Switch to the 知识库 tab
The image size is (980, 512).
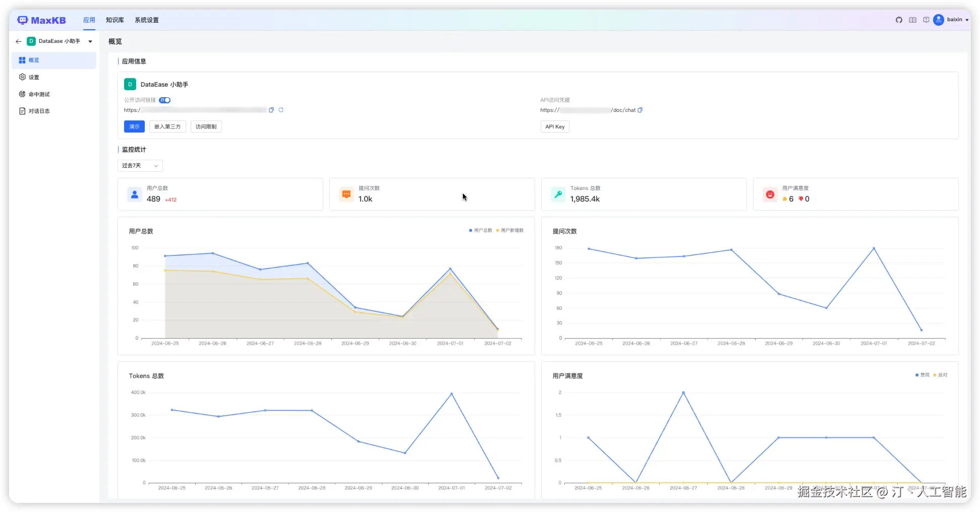coord(115,20)
